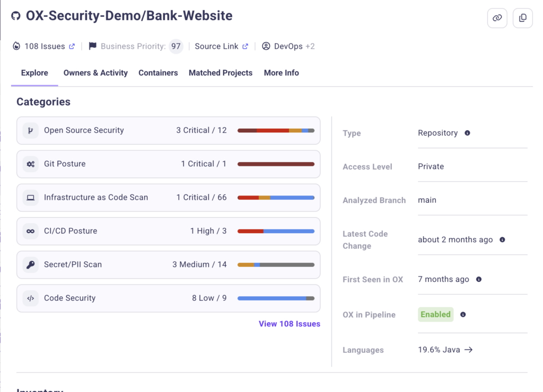This screenshot has width=543, height=392.
Task: Click the Secret/PII Scan severity bar
Action: (276, 265)
